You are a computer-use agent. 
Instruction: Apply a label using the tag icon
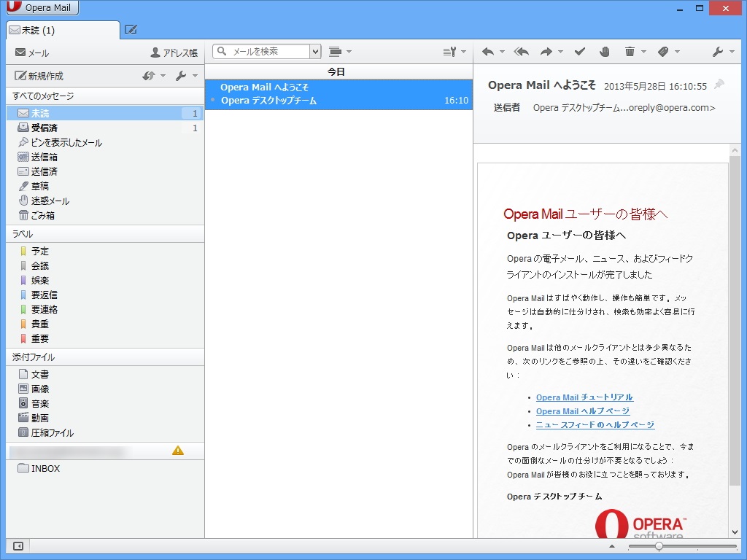663,52
